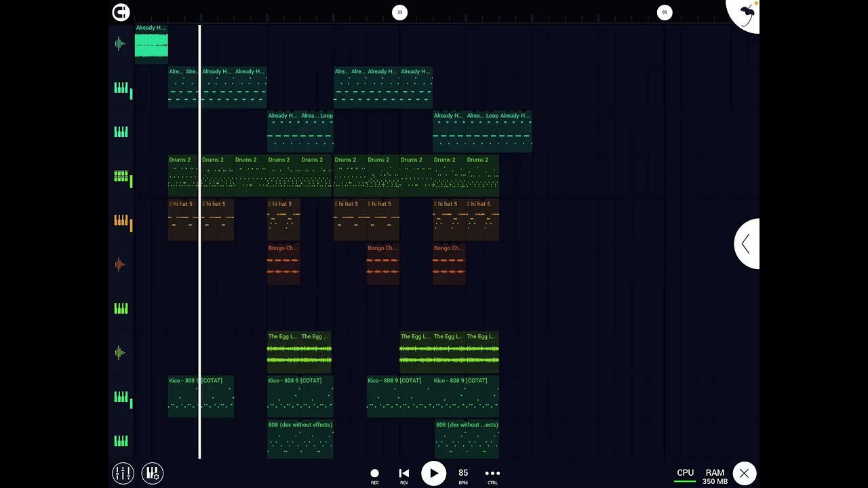Viewport: 868px width, 488px height.
Task: Open the mixer sliders panel
Action: click(x=123, y=473)
